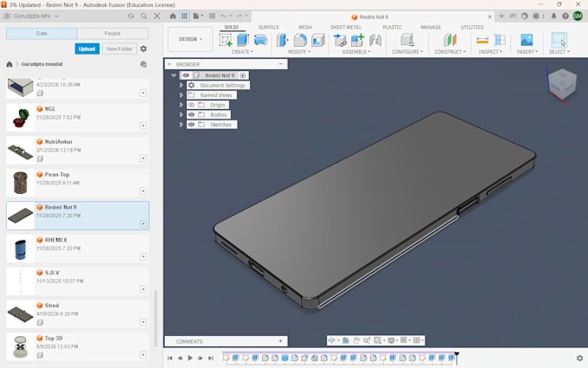Switch to the PLASTIC tab
This screenshot has width=588, height=368.
[392, 27]
